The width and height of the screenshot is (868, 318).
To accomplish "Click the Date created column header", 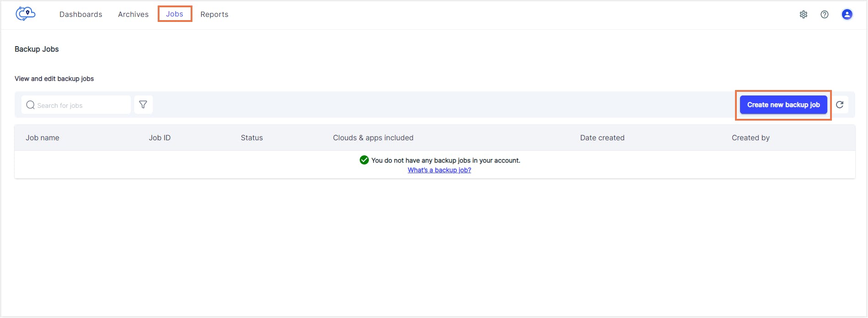I will coord(602,138).
